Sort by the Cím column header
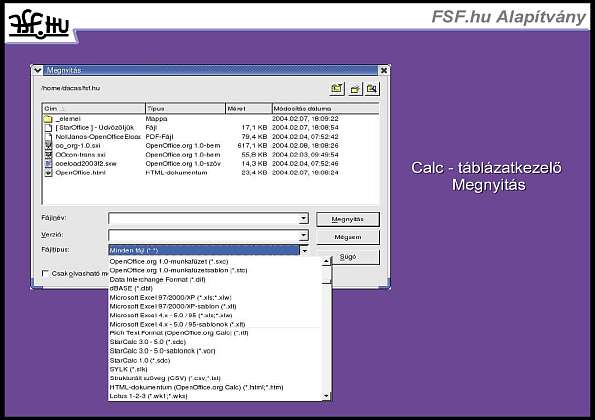Image resolution: width=595 pixels, height=420 pixels. (94, 109)
